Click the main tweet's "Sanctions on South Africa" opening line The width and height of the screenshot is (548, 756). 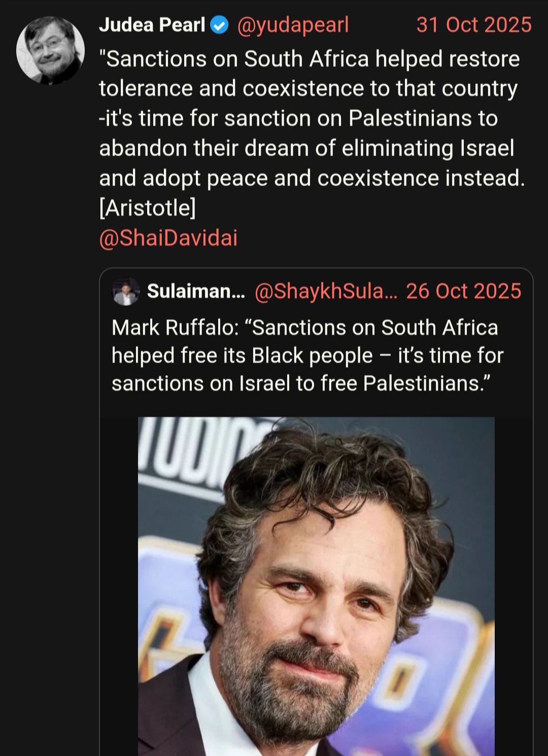pyautogui.click(x=310, y=59)
